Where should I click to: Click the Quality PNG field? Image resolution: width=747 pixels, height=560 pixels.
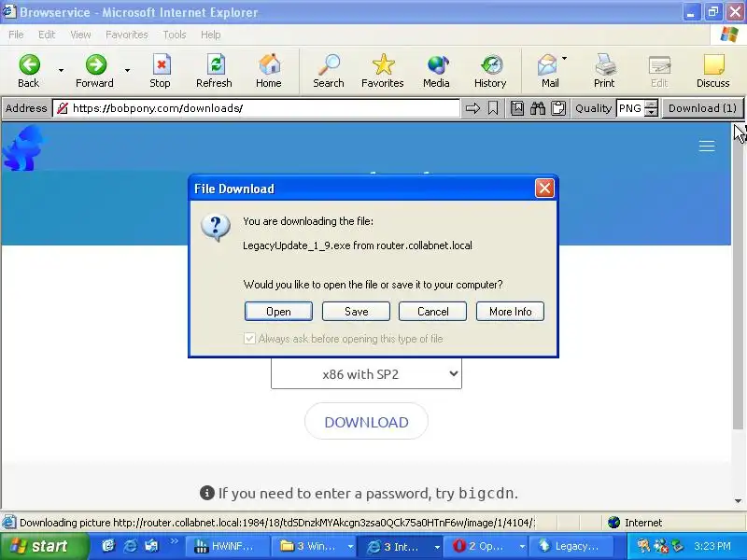(x=630, y=108)
